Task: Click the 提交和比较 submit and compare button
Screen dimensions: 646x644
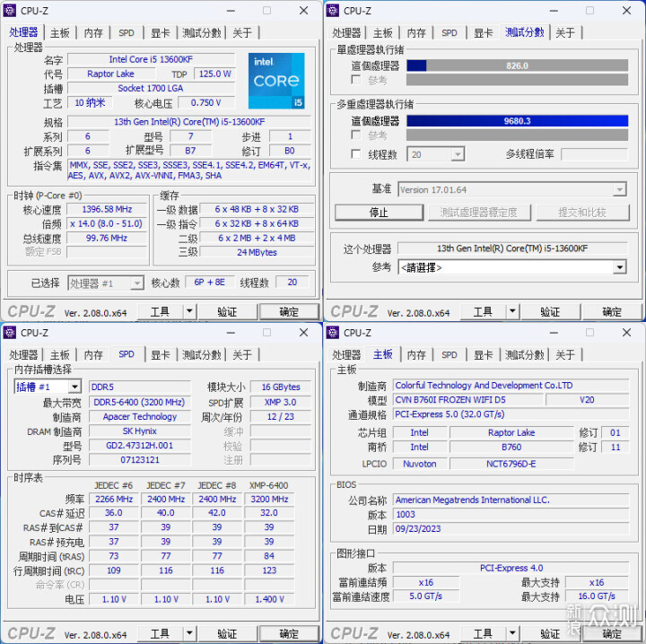Action: (582, 213)
